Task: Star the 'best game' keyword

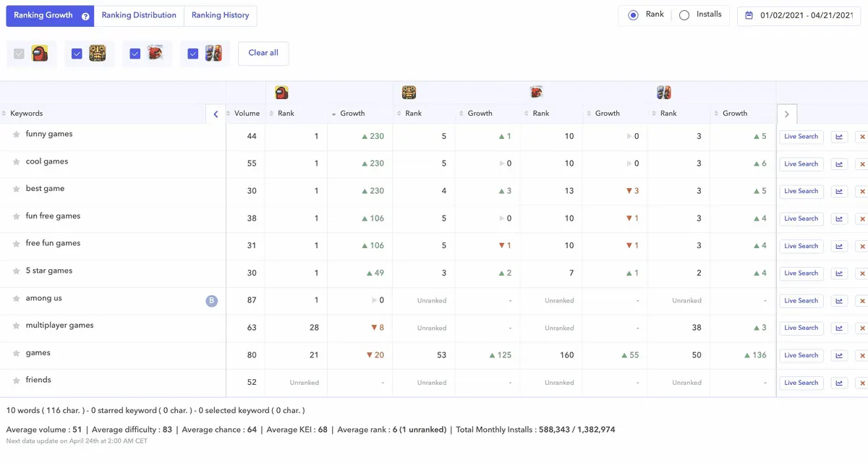Action: click(x=16, y=190)
